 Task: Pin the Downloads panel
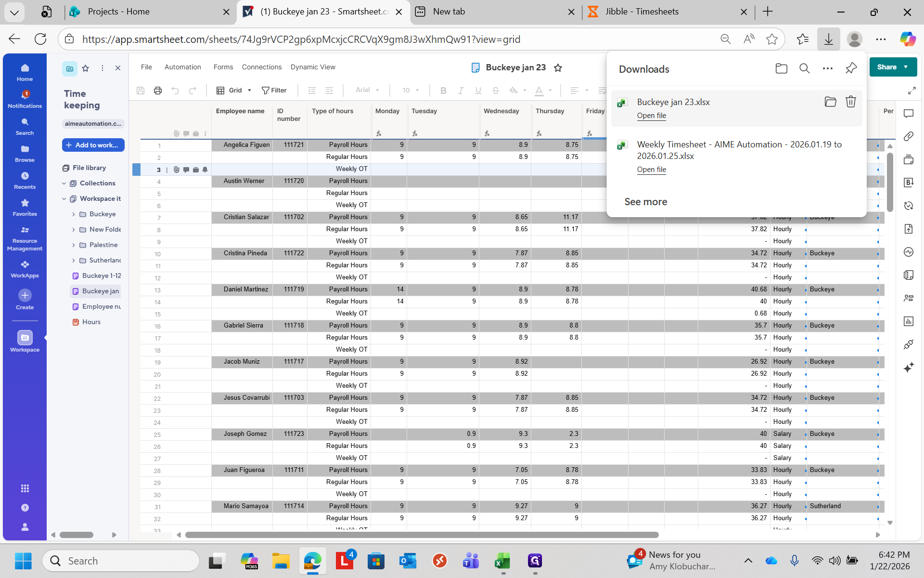(850, 68)
